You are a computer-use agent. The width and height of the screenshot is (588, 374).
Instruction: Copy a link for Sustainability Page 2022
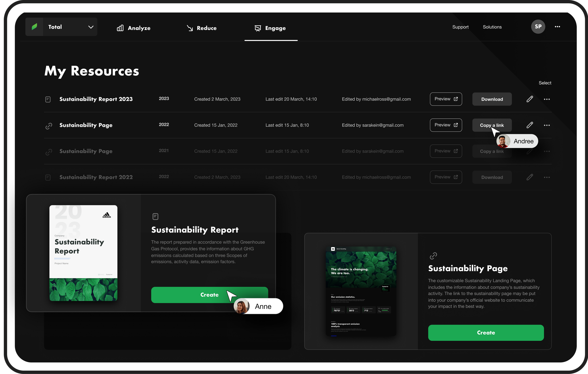pyautogui.click(x=492, y=125)
